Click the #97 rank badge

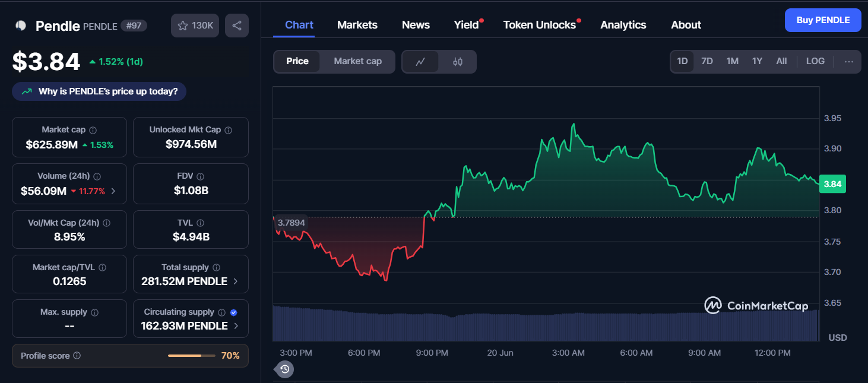tap(134, 26)
